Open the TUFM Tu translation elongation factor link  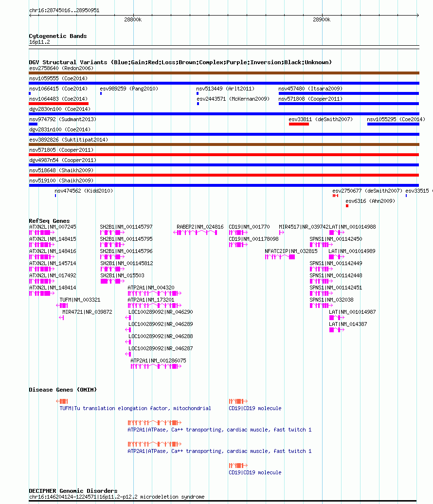(135, 408)
